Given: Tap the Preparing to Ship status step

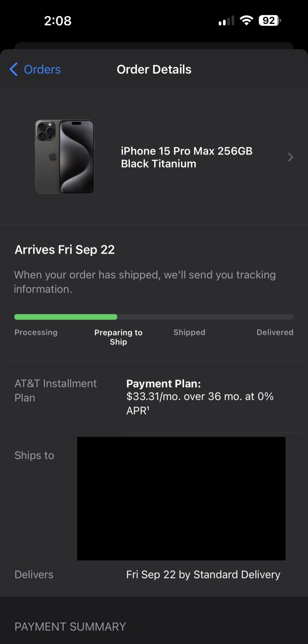Looking at the screenshot, I should coord(118,337).
